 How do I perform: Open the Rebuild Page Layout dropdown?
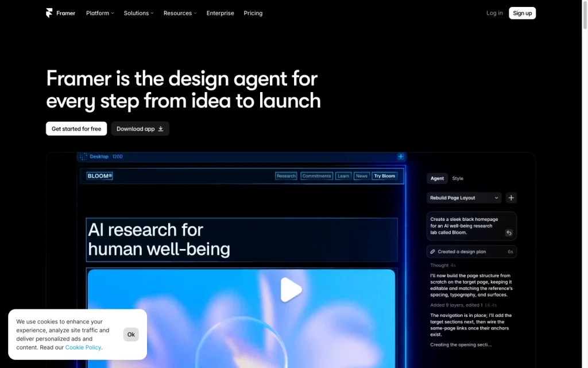464,198
